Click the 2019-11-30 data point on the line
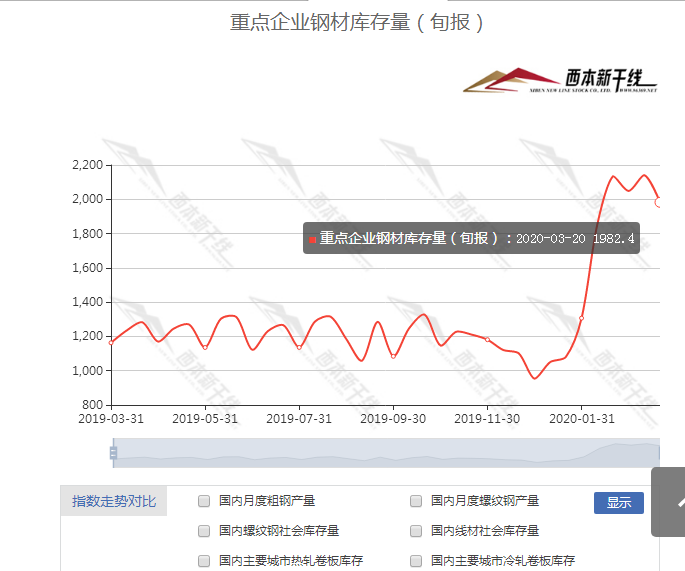 click(488, 339)
